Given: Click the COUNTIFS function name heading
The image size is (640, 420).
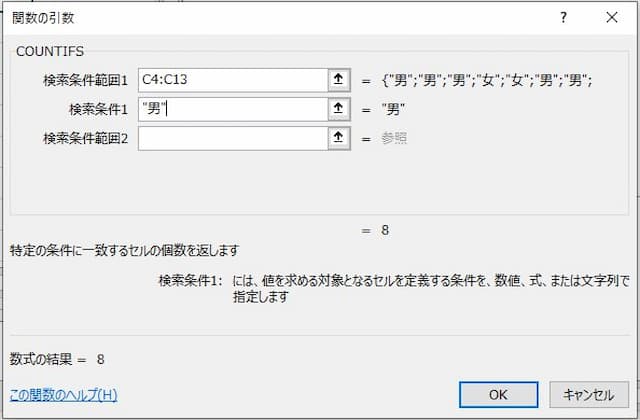Looking at the screenshot, I should click(50, 51).
